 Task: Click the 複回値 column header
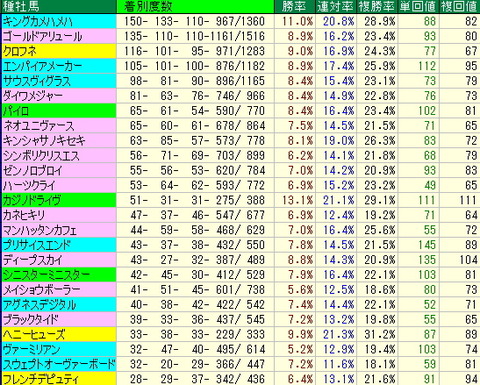459,6
